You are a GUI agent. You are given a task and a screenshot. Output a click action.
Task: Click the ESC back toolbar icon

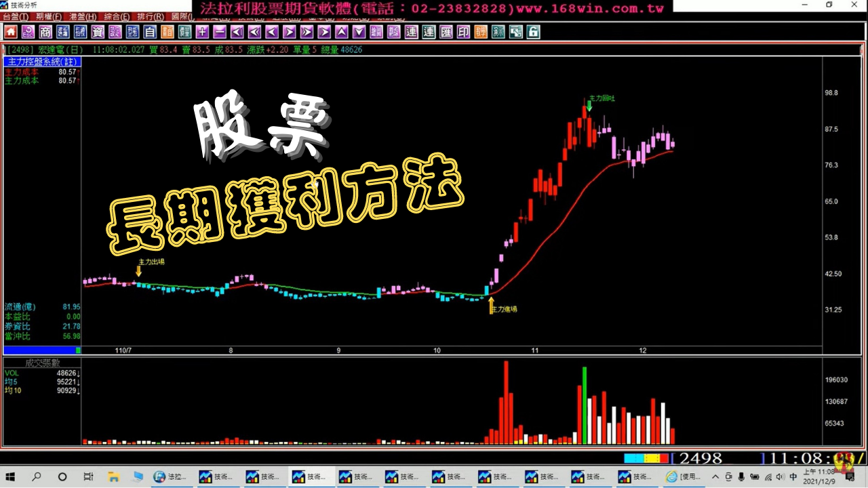28,32
